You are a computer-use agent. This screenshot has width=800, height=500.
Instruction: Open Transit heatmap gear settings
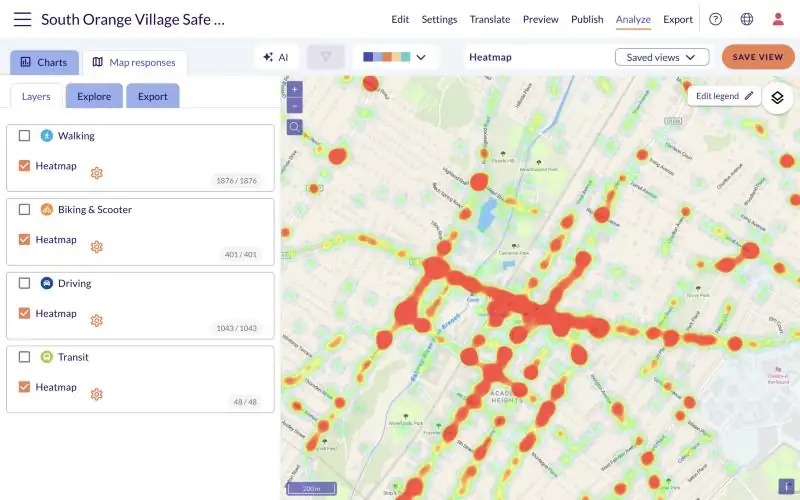click(96, 394)
